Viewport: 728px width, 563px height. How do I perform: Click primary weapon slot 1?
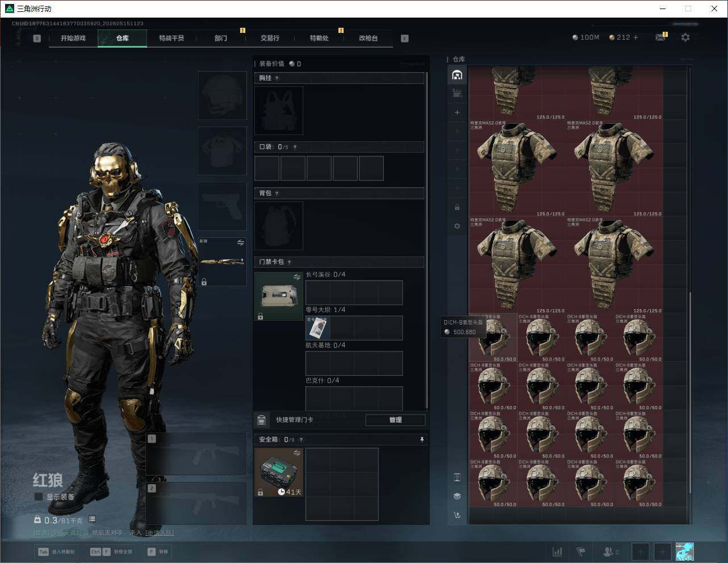point(196,454)
